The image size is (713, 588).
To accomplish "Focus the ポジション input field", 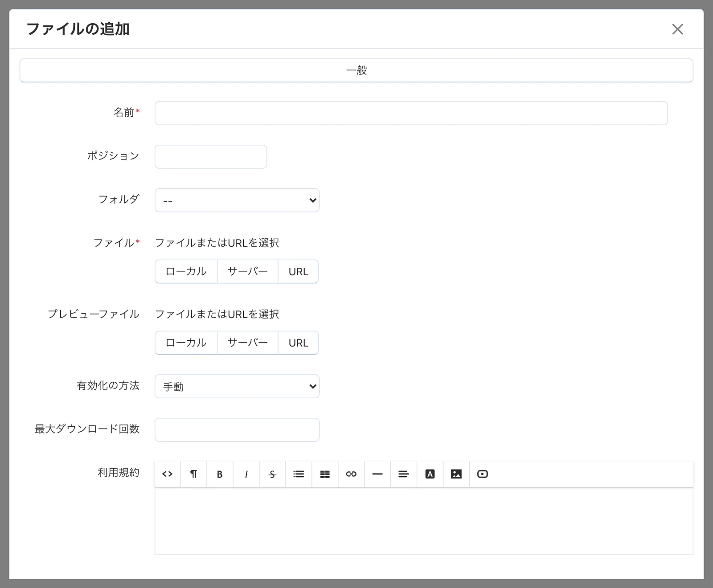I will coord(211,157).
